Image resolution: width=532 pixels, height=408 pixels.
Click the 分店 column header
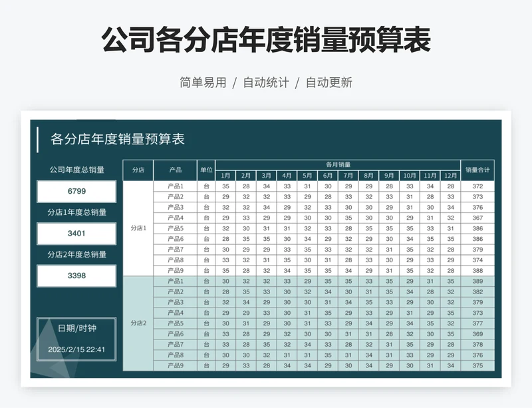click(138, 170)
